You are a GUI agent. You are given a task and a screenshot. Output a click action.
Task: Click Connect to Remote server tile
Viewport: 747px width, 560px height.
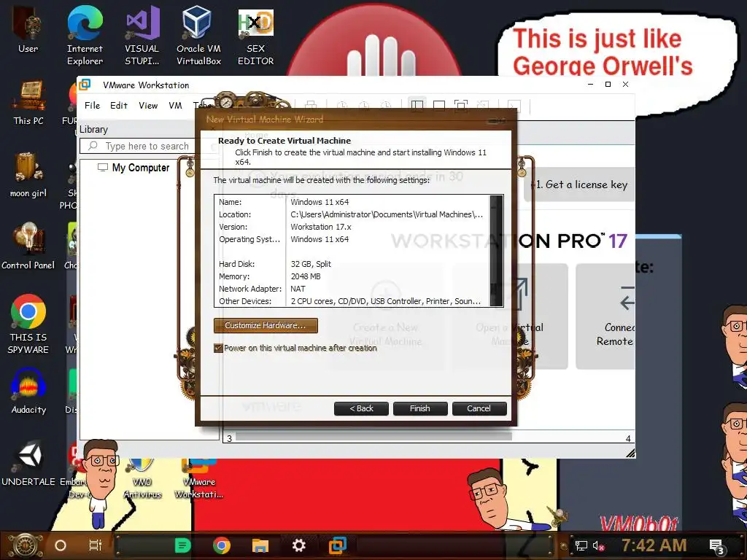click(x=605, y=316)
